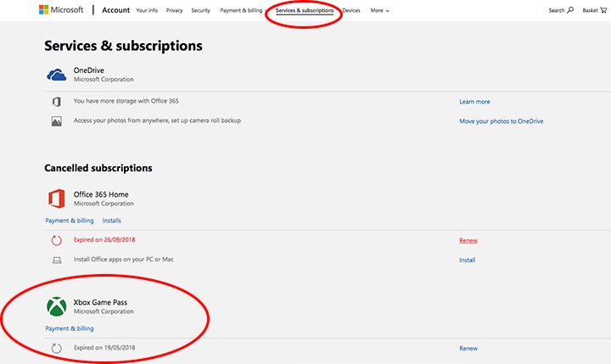The width and height of the screenshot is (611, 364).
Task: Open the Installs link under Office 365
Action: point(112,221)
